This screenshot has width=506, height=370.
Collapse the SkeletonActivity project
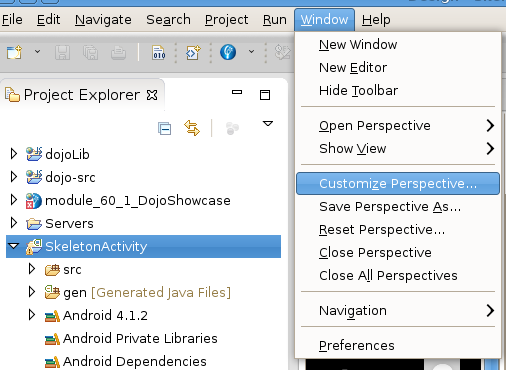(14, 246)
